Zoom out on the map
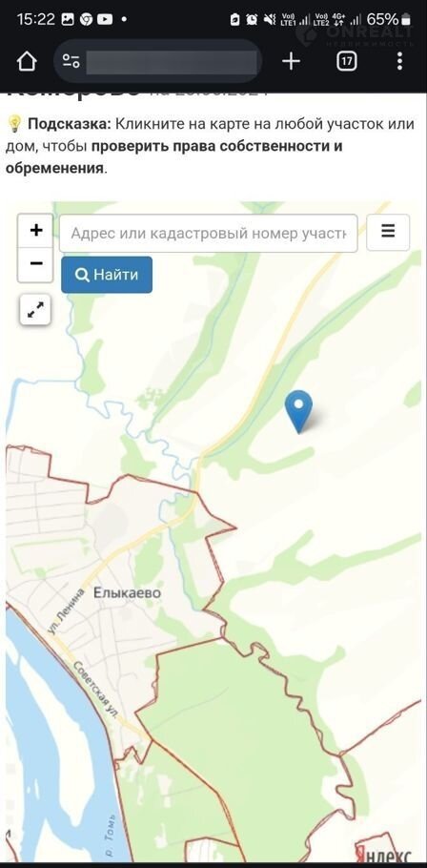This screenshot has height=868, width=427. pos(36,264)
